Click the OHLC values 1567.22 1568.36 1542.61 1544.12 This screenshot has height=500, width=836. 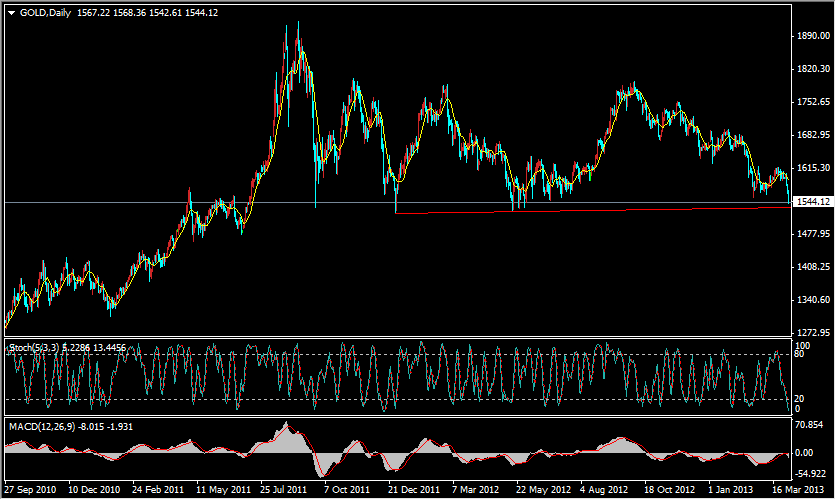tap(148, 13)
